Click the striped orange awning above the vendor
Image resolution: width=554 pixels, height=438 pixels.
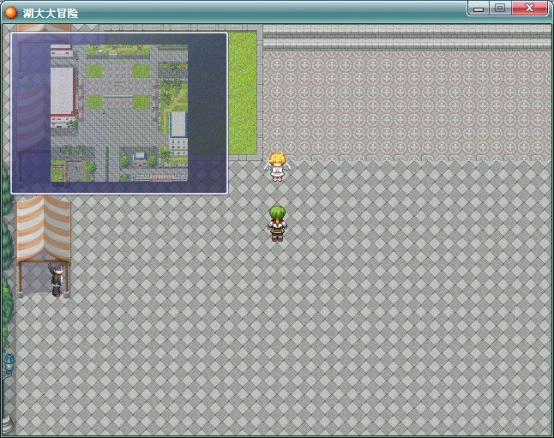(x=43, y=229)
